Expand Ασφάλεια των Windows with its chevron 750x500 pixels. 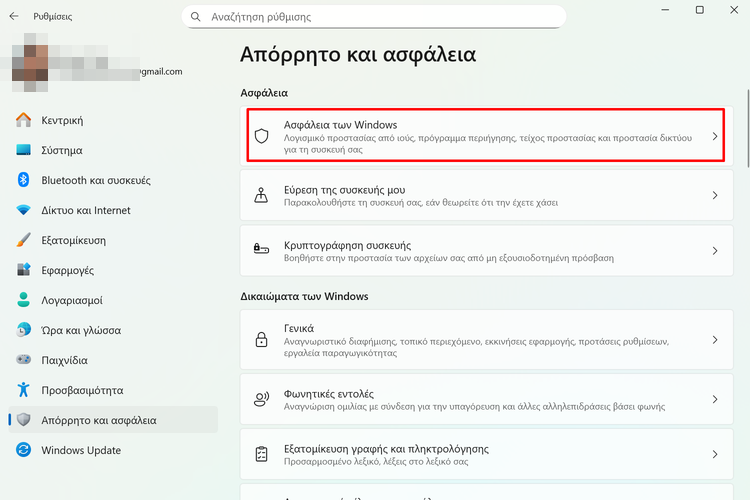coord(714,136)
